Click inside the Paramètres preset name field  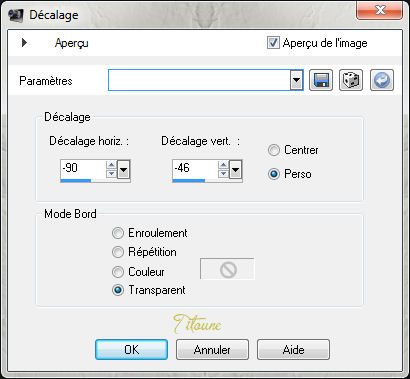point(199,80)
